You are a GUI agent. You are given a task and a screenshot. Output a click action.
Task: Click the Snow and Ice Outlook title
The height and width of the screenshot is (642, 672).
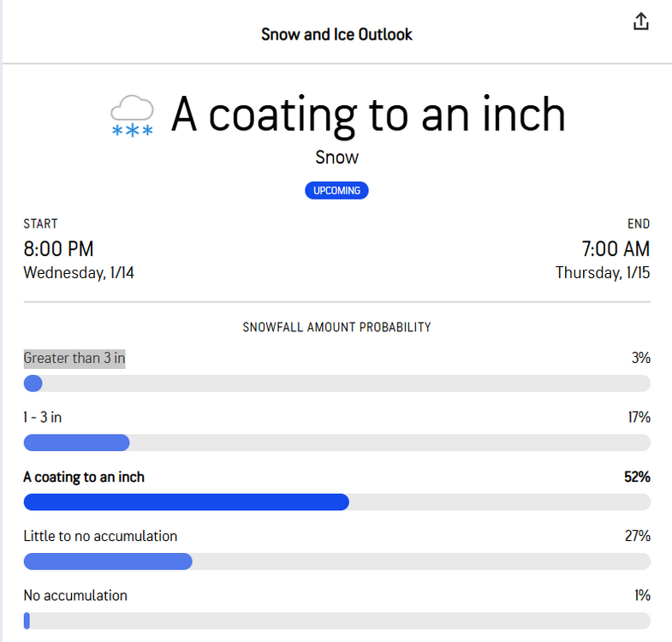(336, 35)
